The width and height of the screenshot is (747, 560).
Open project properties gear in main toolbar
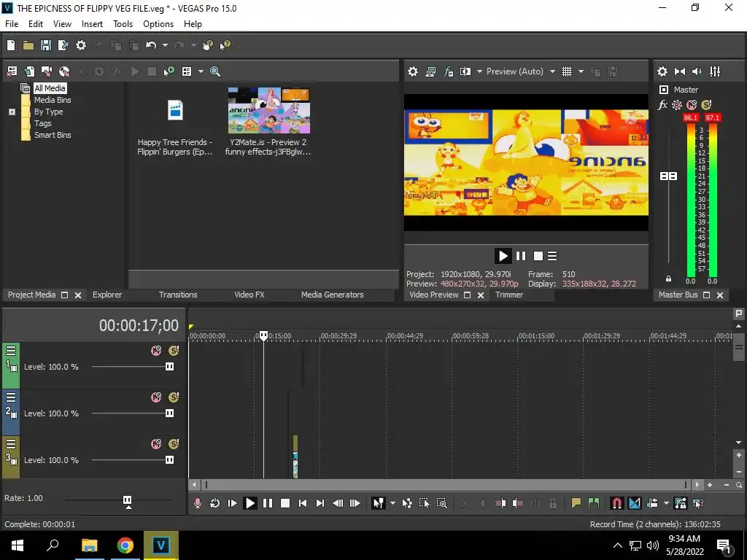[x=81, y=45]
